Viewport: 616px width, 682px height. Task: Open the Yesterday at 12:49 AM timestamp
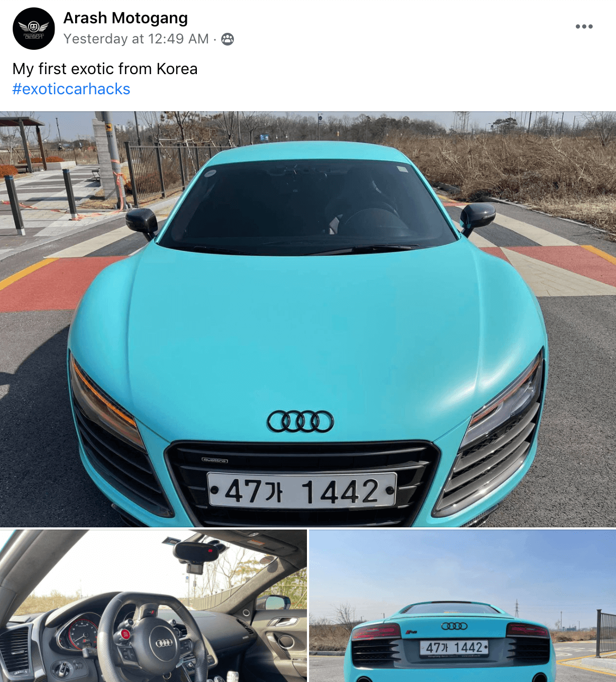click(x=136, y=39)
